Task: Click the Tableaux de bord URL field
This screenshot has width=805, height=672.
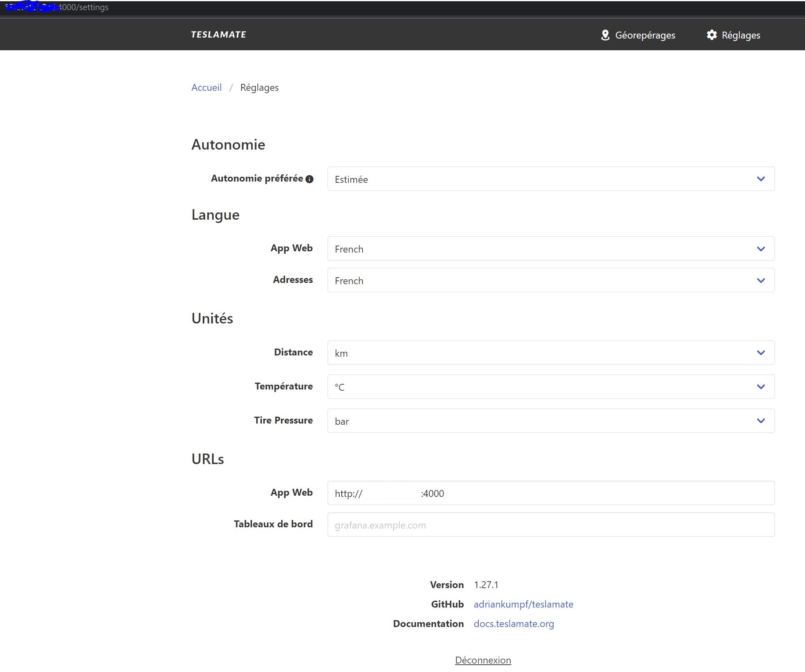Action: coord(550,524)
